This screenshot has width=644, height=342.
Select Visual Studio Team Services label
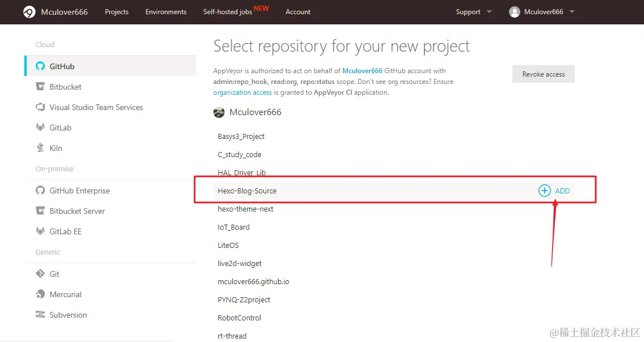(x=96, y=107)
